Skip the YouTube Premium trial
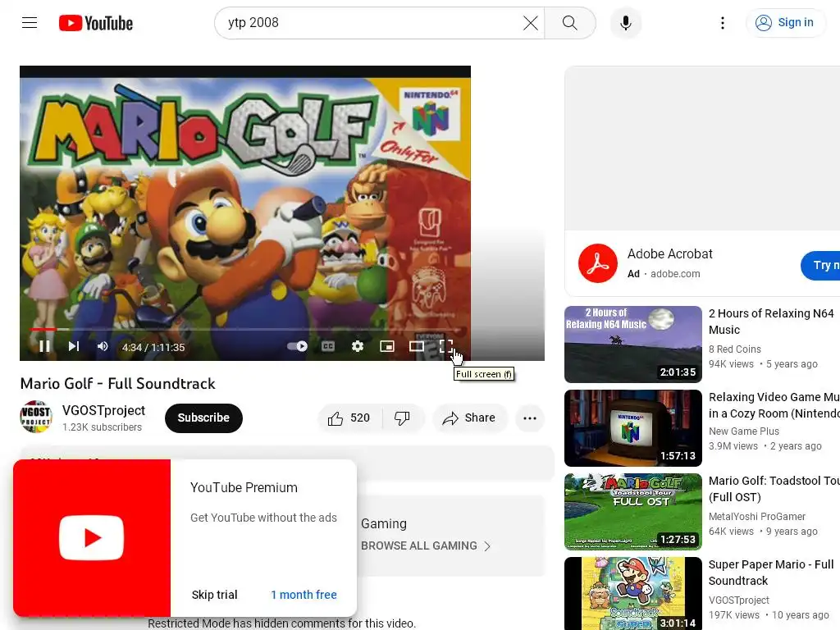 coord(214,595)
